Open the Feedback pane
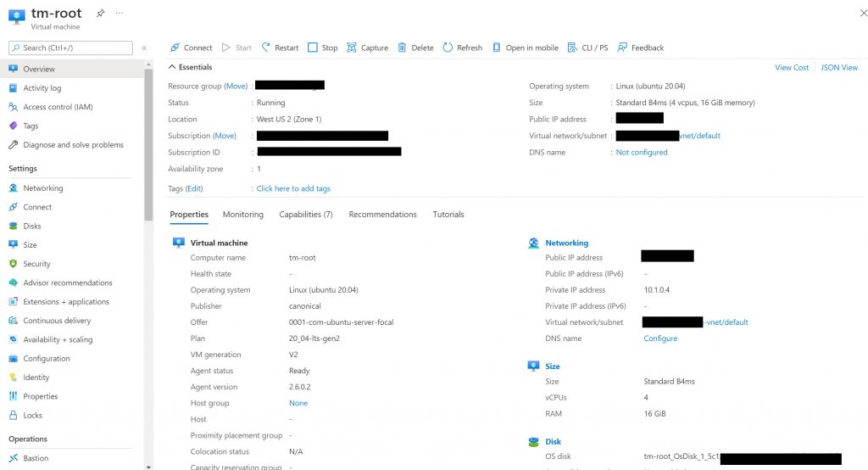This screenshot has height=470, width=868. (x=641, y=48)
